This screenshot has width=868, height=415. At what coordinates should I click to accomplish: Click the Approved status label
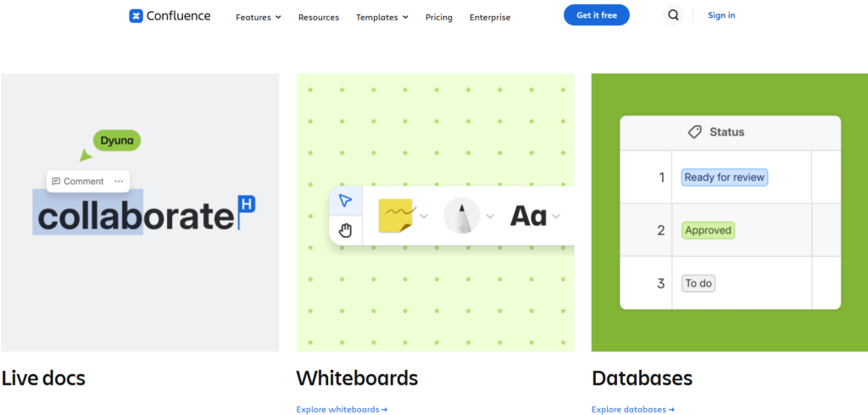(708, 230)
